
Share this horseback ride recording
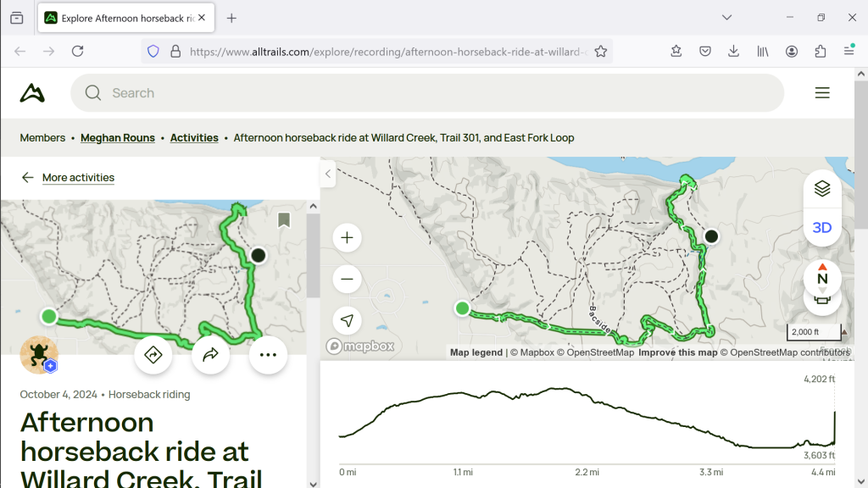tap(211, 355)
